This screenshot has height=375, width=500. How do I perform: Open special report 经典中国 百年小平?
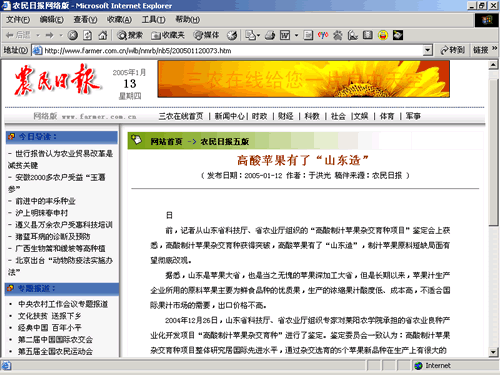[50, 328]
